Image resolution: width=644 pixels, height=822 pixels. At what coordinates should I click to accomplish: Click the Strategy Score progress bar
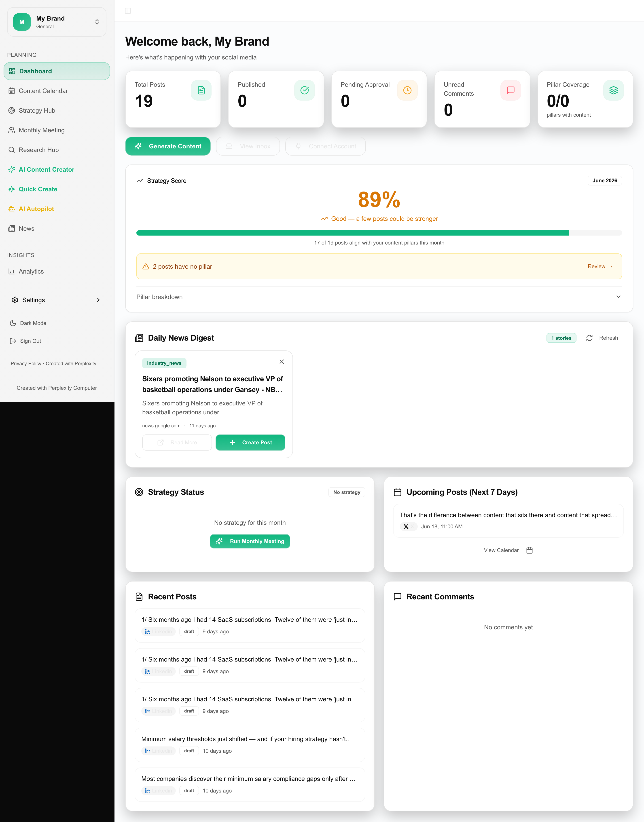coord(379,233)
